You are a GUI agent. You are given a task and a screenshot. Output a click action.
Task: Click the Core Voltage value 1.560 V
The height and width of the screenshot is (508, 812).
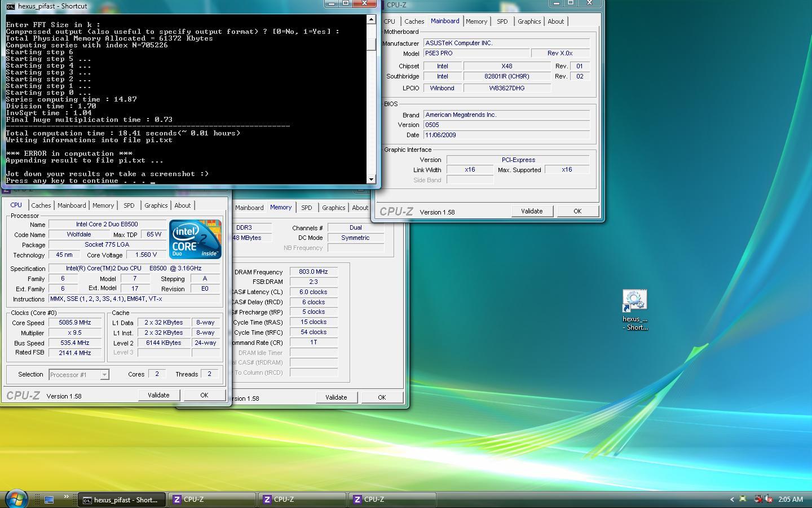click(145, 255)
